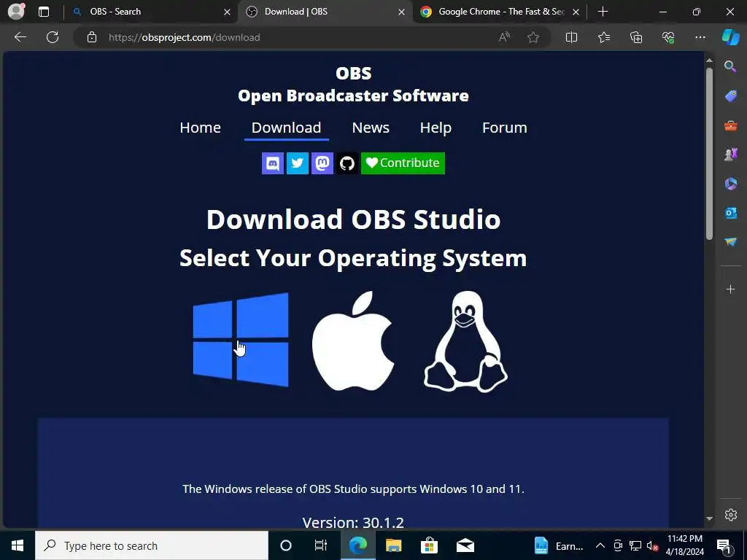Show hidden system tray icons chevron
This screenshot has width=747, height=560.
point(600,545)
